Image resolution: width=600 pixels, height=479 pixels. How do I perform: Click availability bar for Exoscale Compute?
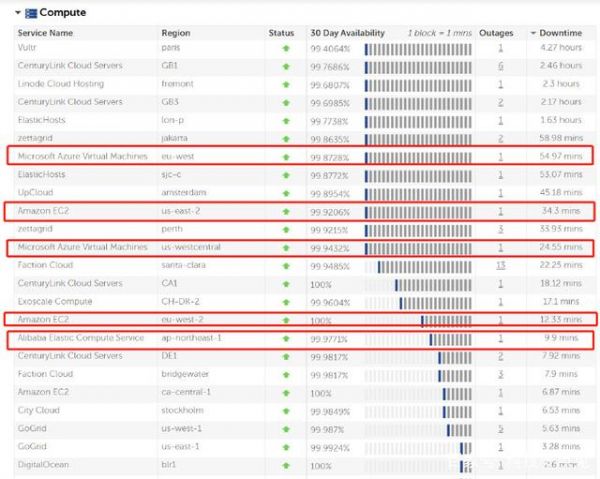[418, 301]
